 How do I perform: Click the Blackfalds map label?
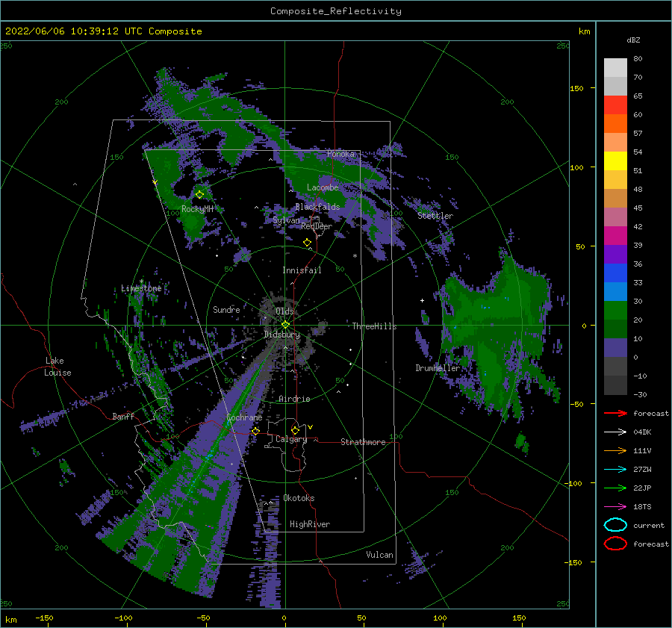[317, 207]
